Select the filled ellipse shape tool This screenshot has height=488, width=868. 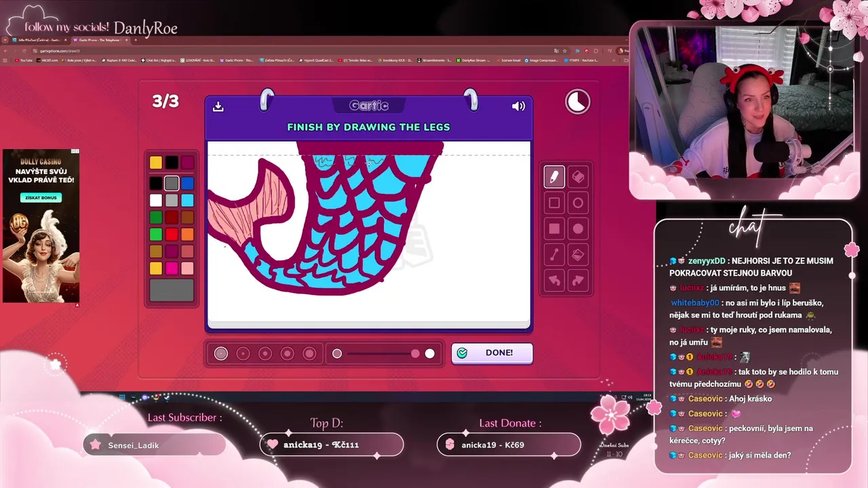click(x=578, y=228)
